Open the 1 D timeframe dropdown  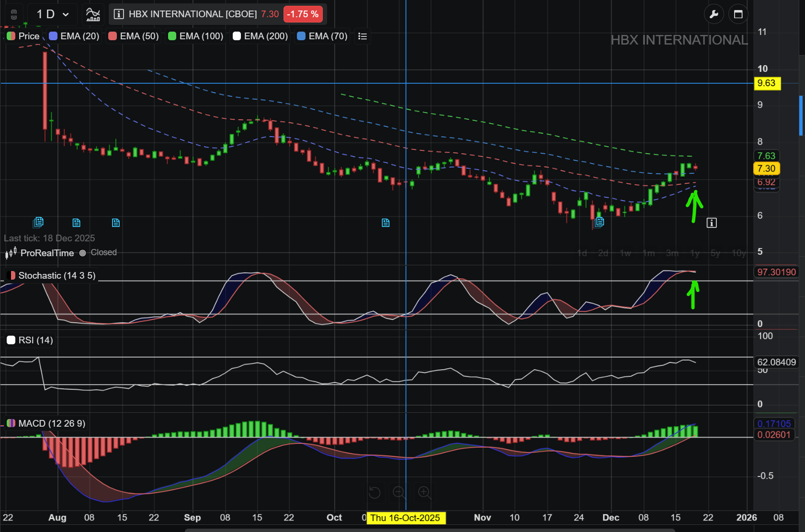(53, 14)
